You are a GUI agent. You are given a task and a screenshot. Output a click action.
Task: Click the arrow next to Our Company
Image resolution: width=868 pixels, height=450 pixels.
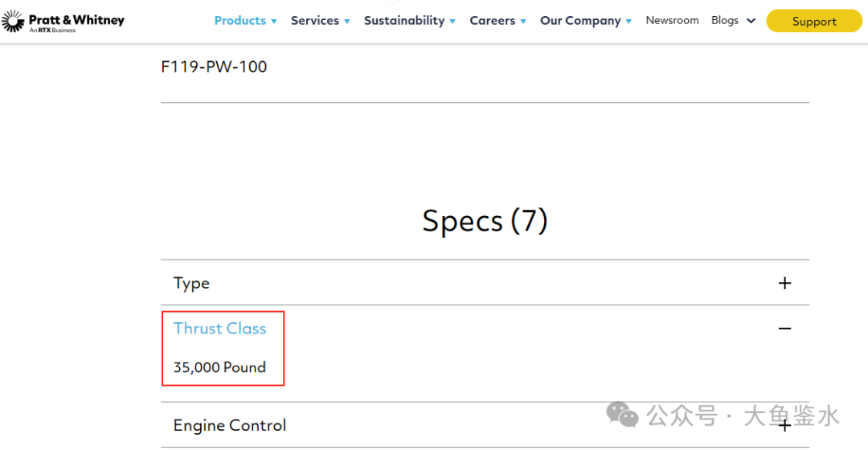click(x=628, y=22)
